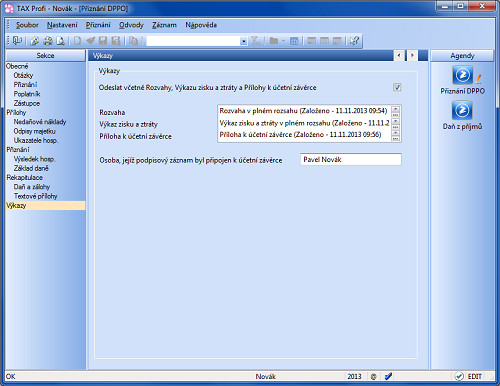Viewport: 500px width, 386px height.
Task: Open the Odvody menu
Action: (131, 25)
